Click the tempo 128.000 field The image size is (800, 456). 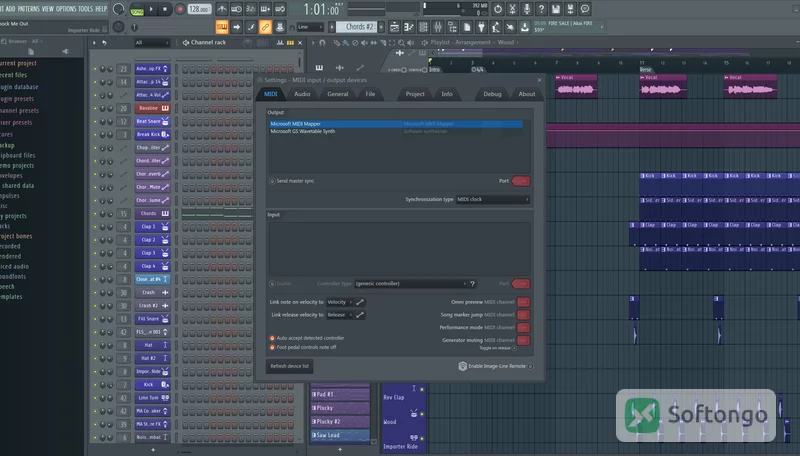[x=199, y=9]
